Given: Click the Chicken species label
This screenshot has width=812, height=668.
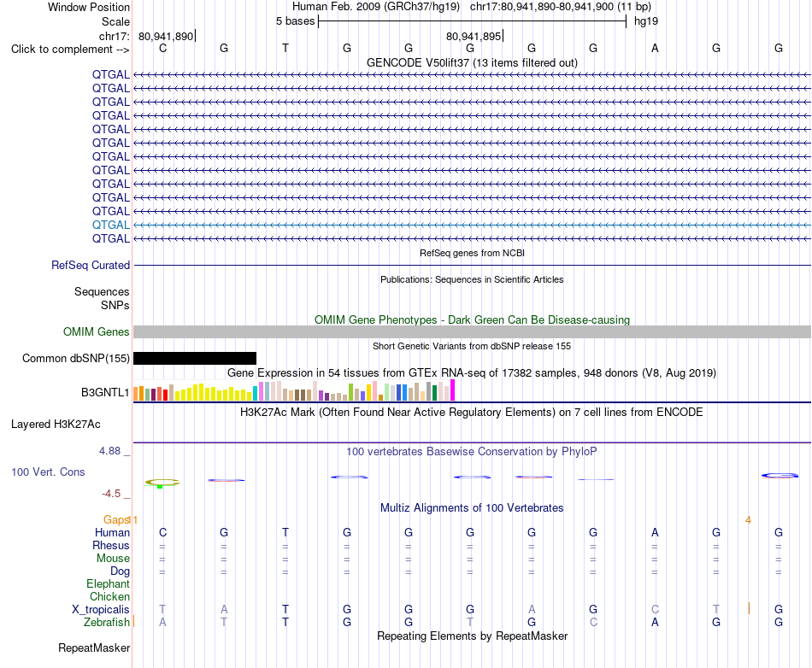Looking at the screenshot, I should [109, 596].
